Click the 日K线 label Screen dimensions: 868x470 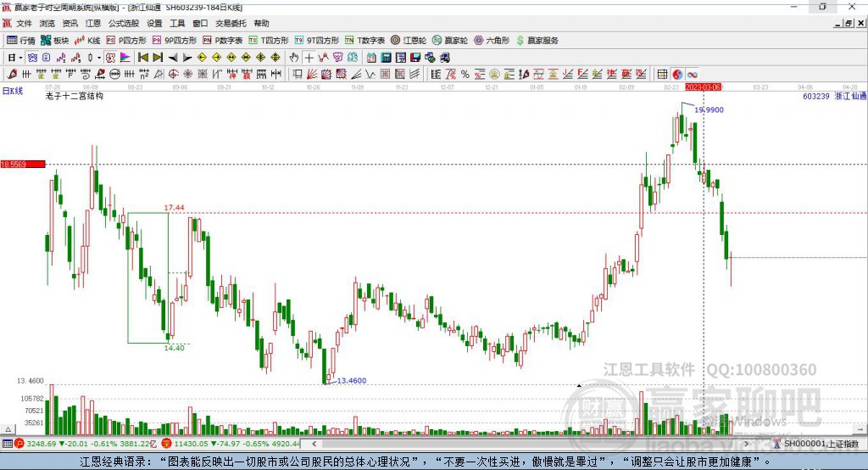tap(12, 91)
